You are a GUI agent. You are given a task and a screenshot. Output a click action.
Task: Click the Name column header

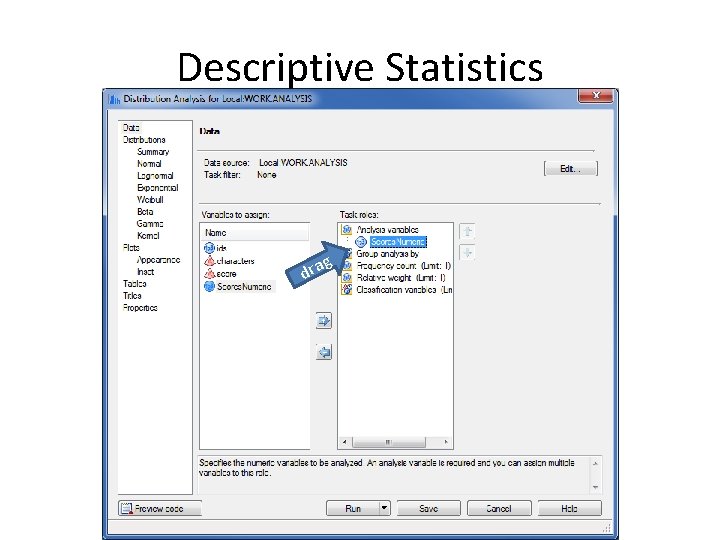click(255, 233)
